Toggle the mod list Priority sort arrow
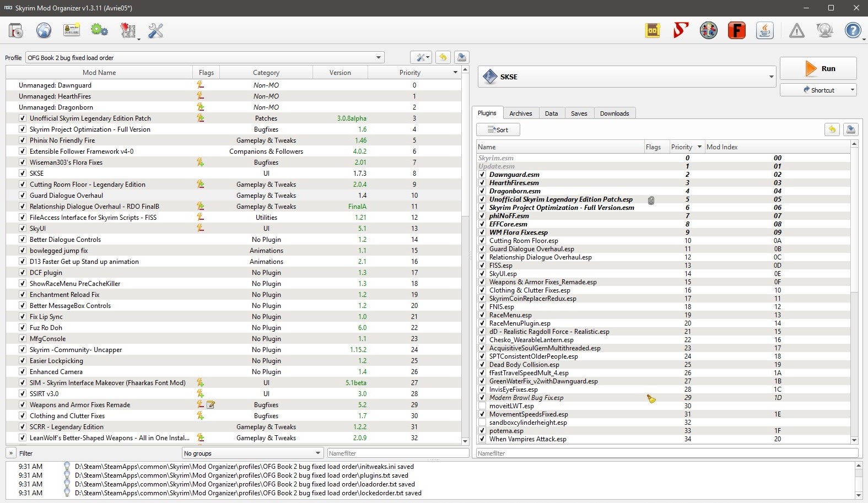This screenshot has height=503, width=868. tap(455, 72)
